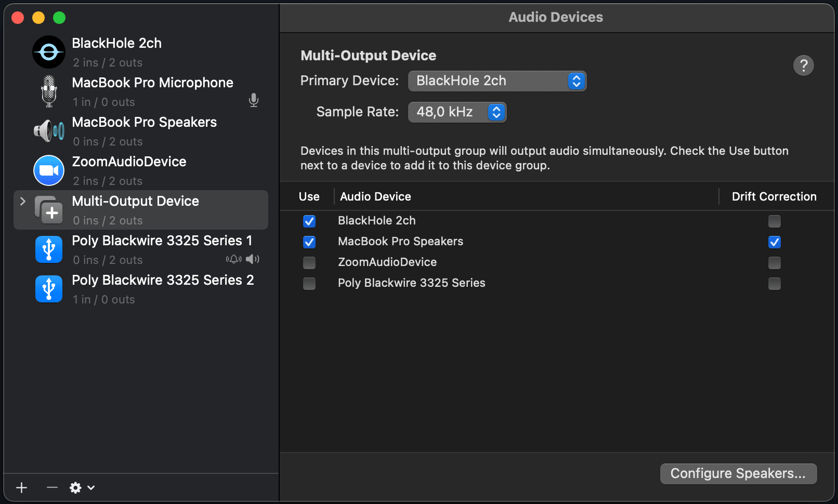Screen dimensions: 838x504
Task: Click the Multi-Output Device stacked plus icon
Action: [49, 209]
